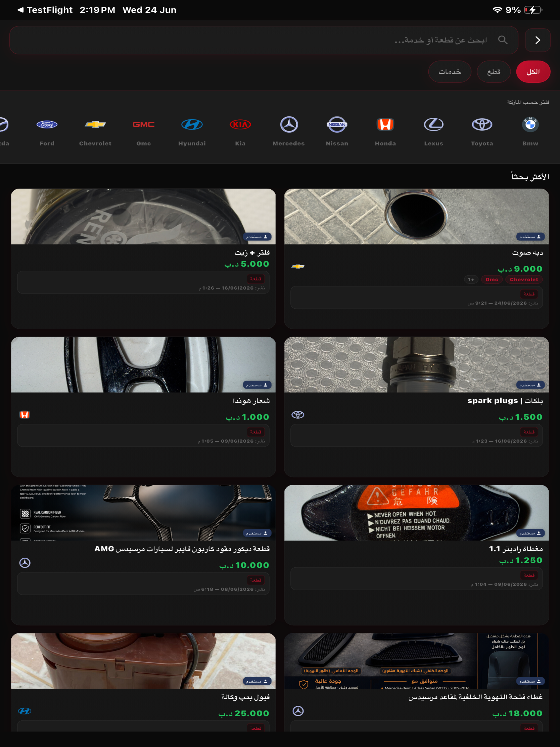Tap Chevrolet logo on دبه صوت card
Image resolution: width=560 pixels, height=747 pixels.
click(298, 267)
